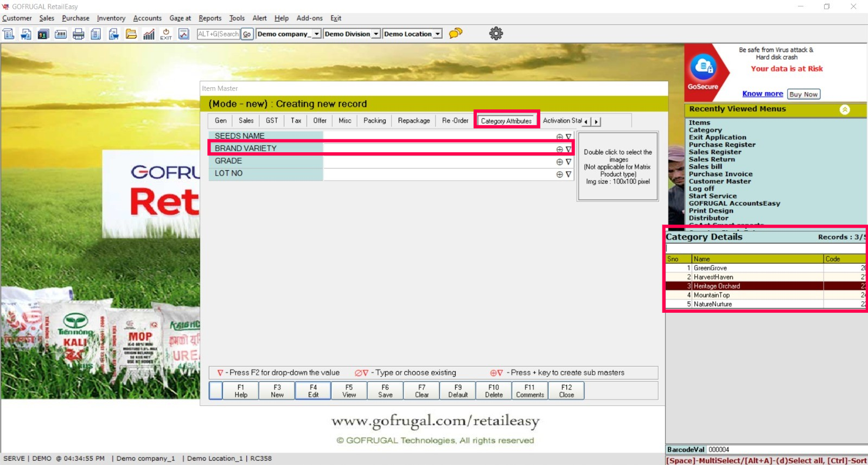The height and width of the screenshot is (465, 868).
Task: Click the plus icon in SEEDS NAME row
Action: 559,137
